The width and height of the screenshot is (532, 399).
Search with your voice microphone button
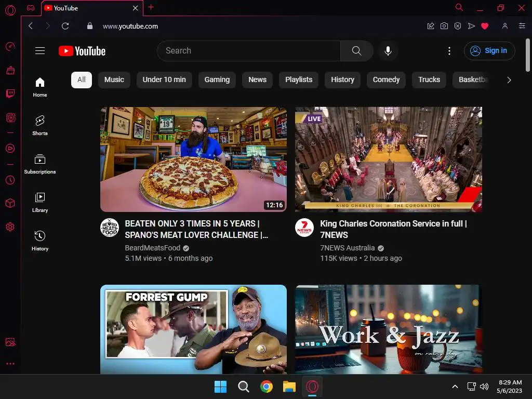pyautogui.click(x=388, y=51)
